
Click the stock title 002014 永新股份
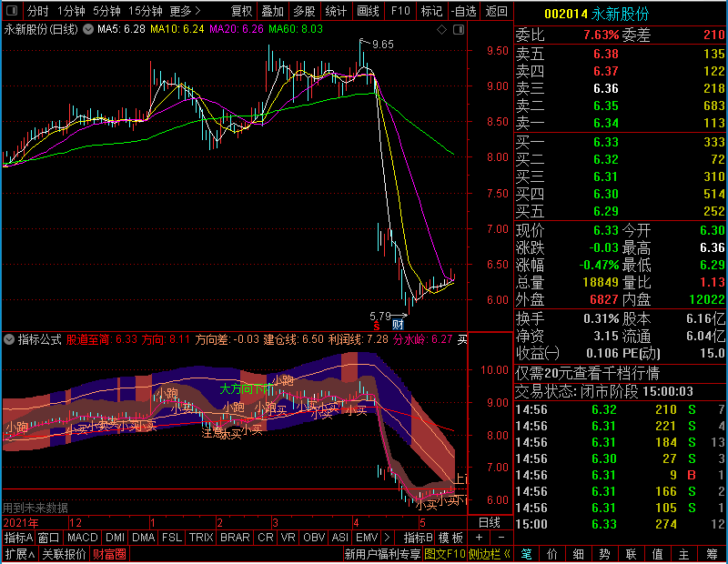pos(597,14)
